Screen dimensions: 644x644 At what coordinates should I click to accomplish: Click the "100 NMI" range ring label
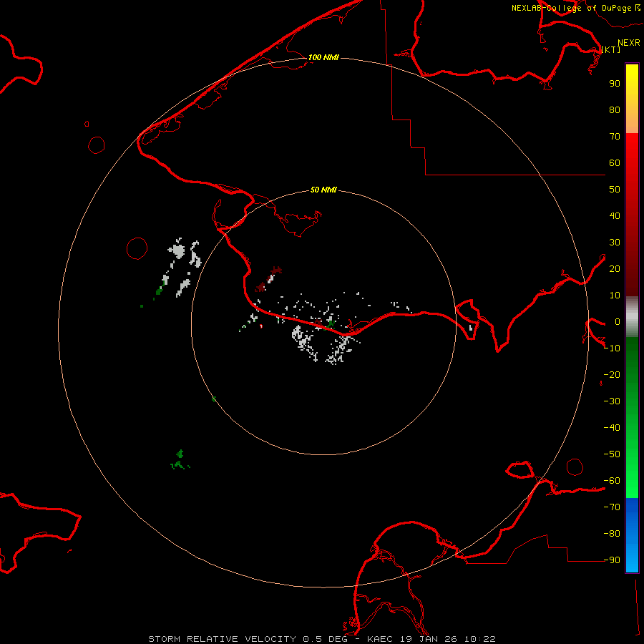click(x=323, y=57)
